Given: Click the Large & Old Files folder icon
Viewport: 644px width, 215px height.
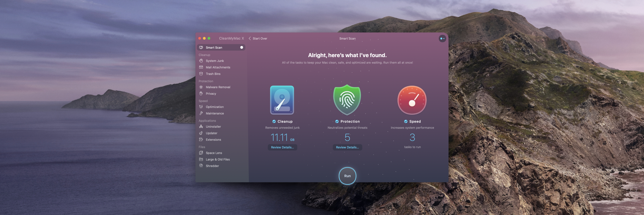Looking at the screenshot, I should tap(201, 159).
